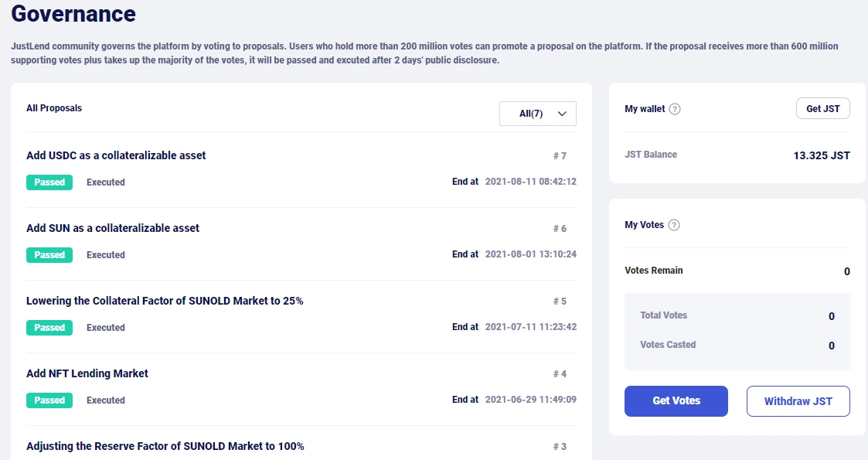
Task: Open Add SUN as a collateralizable asset proposal
Action: 112,228
